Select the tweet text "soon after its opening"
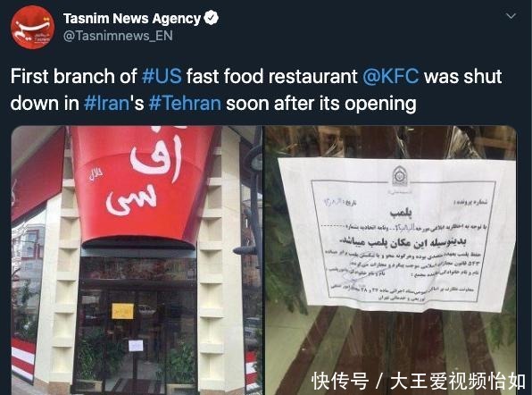Image resolution: width=532 pixels, height=395 pixels. 321,103
